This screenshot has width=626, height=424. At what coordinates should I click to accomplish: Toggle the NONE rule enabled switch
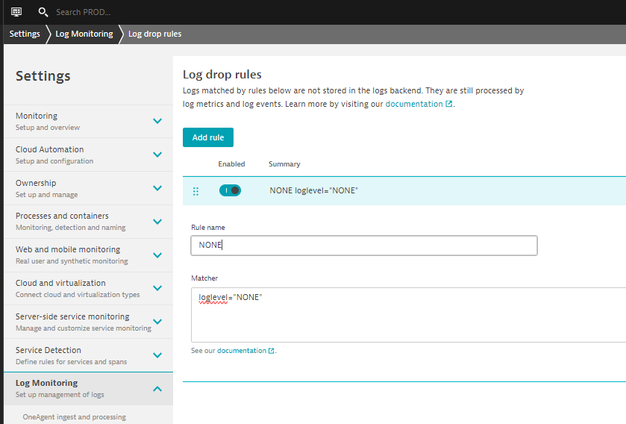click(x=230, y=190)
